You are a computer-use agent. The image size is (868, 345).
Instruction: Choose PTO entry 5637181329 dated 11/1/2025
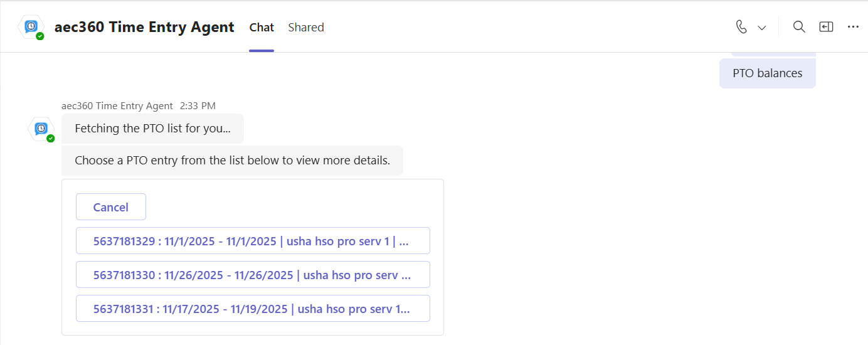(x=253, y=241)
